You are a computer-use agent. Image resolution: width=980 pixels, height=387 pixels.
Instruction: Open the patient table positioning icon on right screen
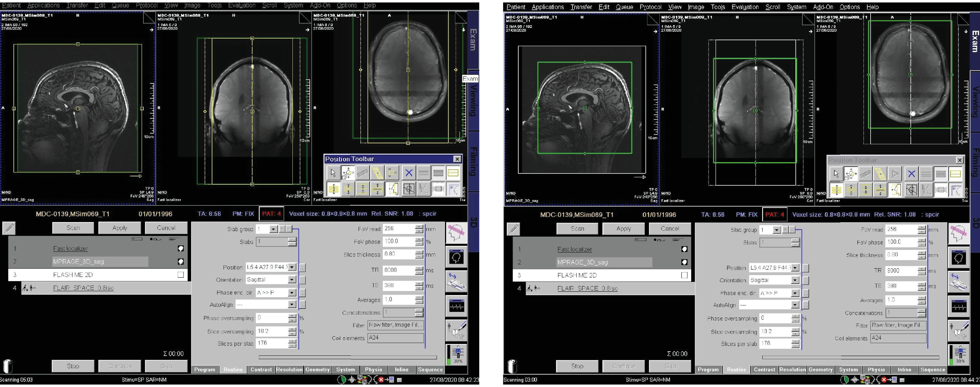click(x=959, y=282)
